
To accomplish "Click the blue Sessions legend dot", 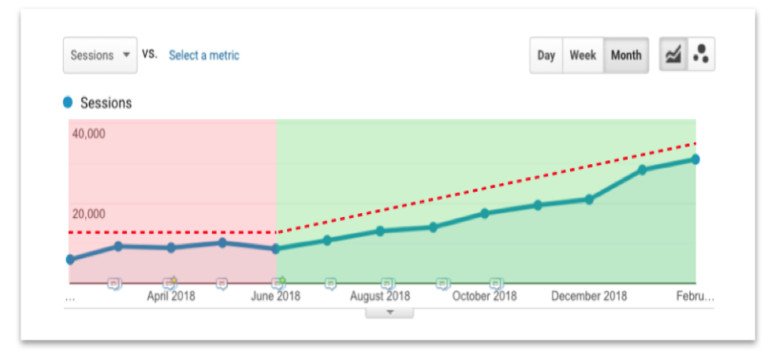I will click(x=68, y=103).
